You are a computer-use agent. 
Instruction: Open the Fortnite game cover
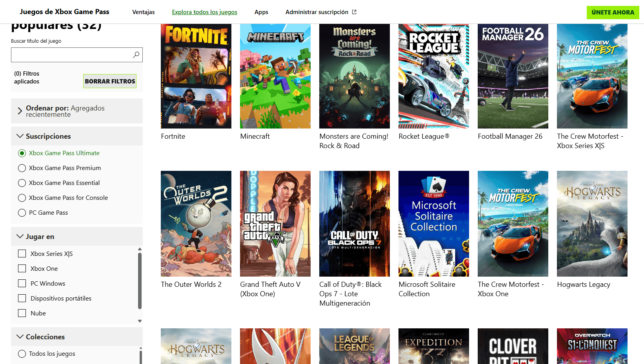[196, 76]
